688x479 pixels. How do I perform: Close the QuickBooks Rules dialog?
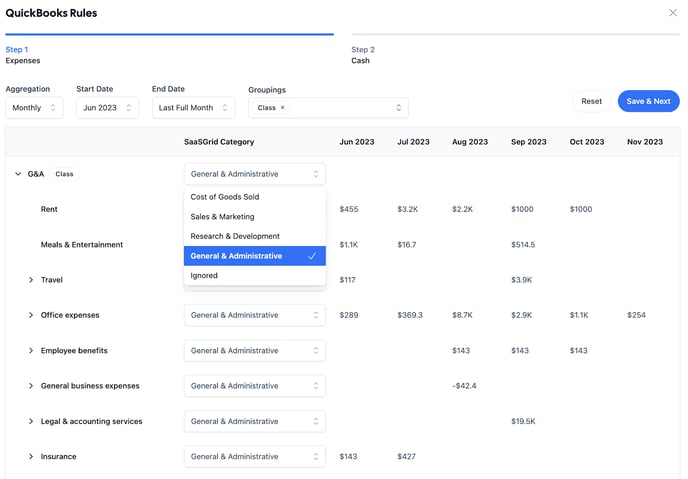(672, 13)
